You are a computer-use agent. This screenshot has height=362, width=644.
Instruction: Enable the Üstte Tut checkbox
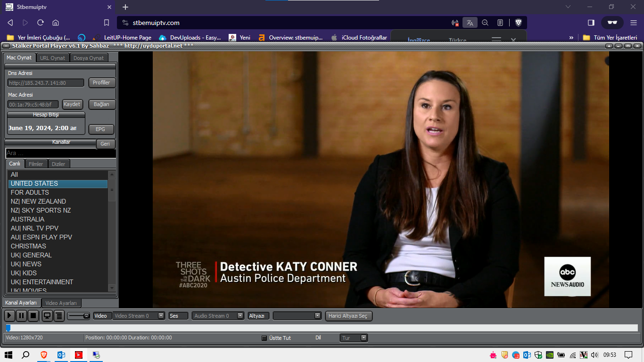tap(264, 338)
